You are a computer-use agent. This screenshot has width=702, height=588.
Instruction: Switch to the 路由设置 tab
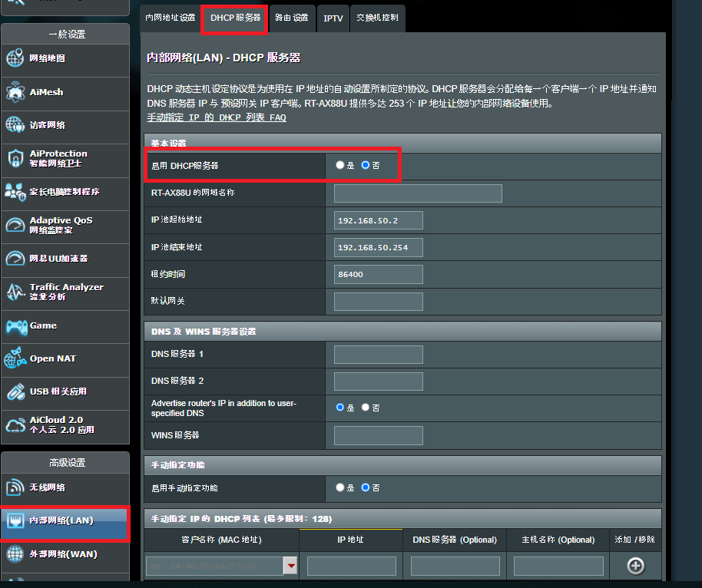click(291, 18)
